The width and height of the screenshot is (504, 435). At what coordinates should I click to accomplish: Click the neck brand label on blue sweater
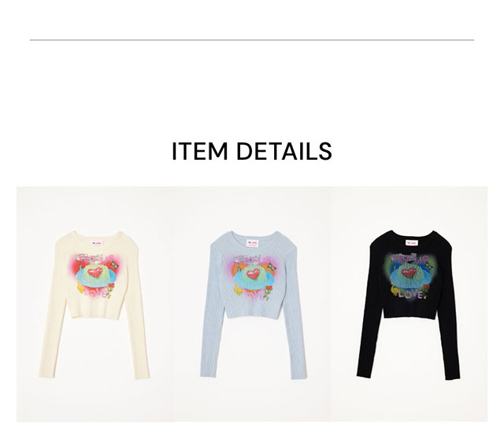click(252, 243)
